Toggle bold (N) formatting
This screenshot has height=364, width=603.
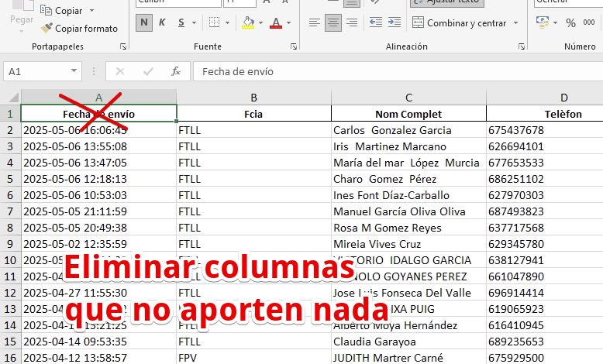point(144,22)
